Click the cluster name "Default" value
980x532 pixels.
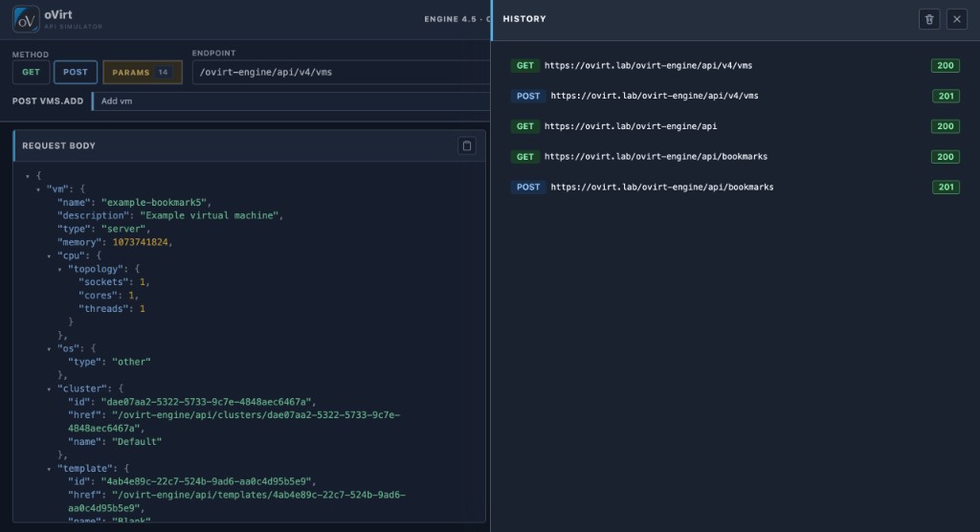point(137,442)
